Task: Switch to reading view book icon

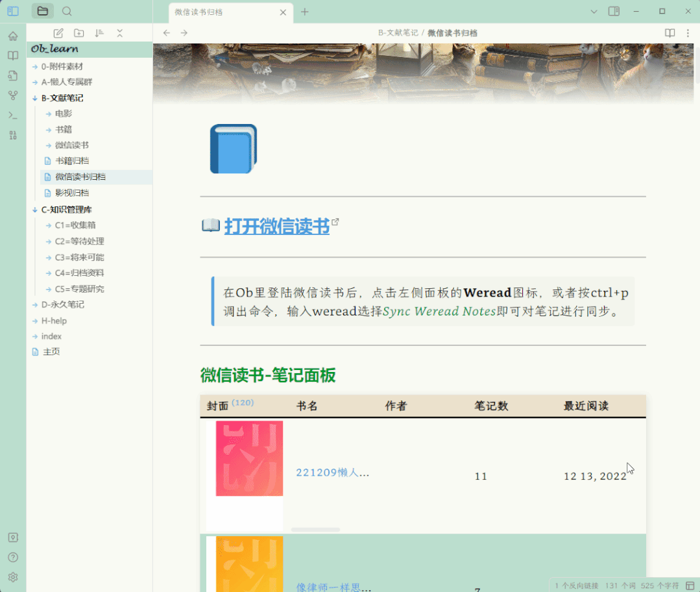Action: point(670,32)
